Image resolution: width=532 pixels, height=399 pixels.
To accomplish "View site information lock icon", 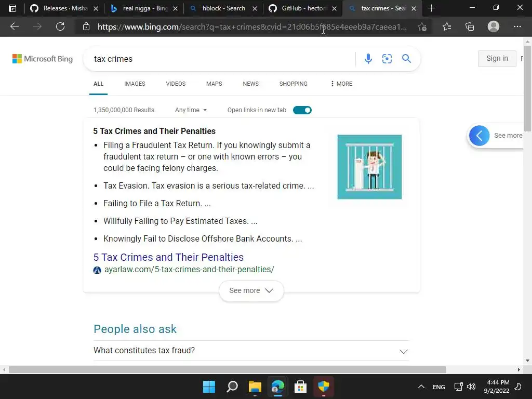I will pos(86,26).
